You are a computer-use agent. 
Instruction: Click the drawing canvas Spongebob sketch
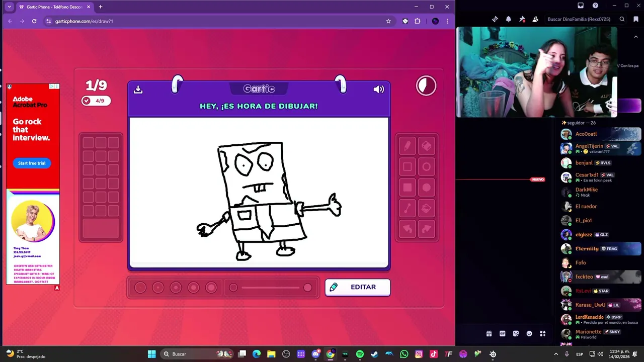pos(259,192)
